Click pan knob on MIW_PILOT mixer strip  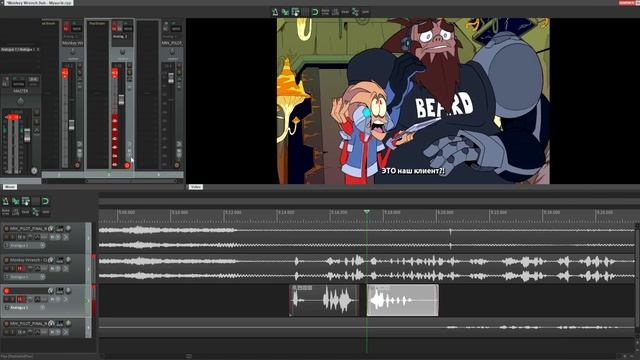coord(172,52)
